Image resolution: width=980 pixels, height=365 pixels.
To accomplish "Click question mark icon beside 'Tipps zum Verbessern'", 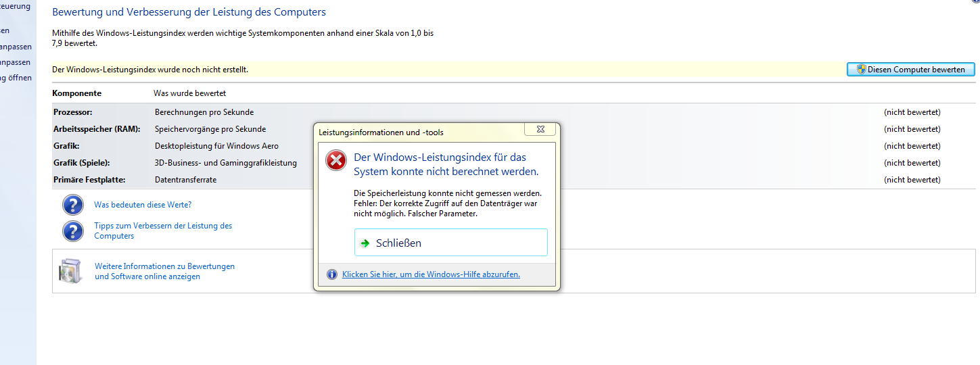I will coord(73,231).
